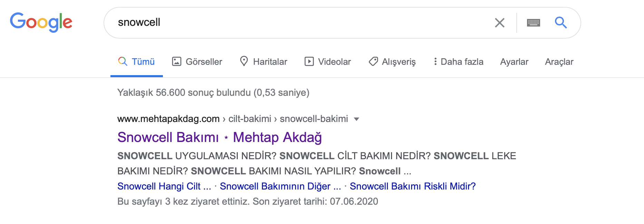The image size is (644, 224).
Task: Click the Snowcell Bakımı Riskli Midir? sitelink
Action: tap(413, 186)
